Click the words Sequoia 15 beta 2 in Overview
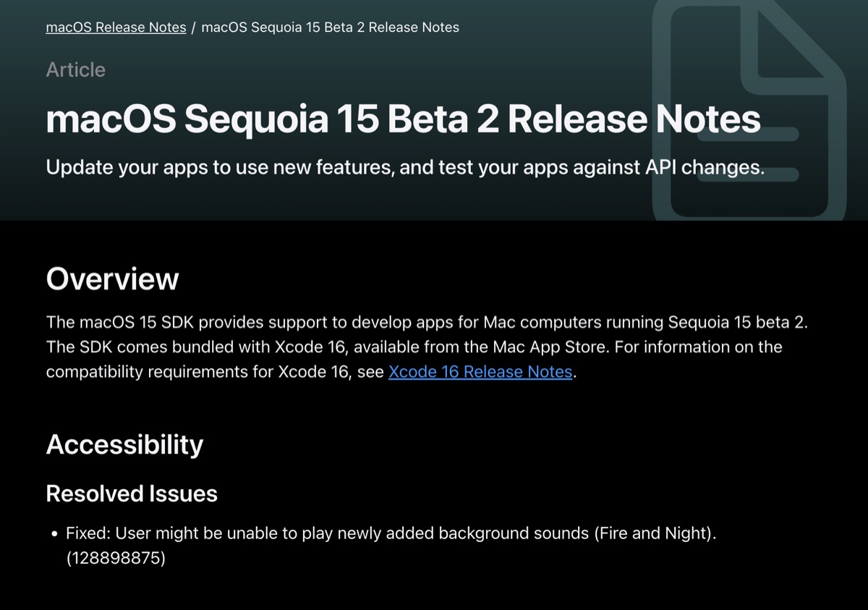The height and width of the screenshot is (610, 868). (x=738, y=321)
